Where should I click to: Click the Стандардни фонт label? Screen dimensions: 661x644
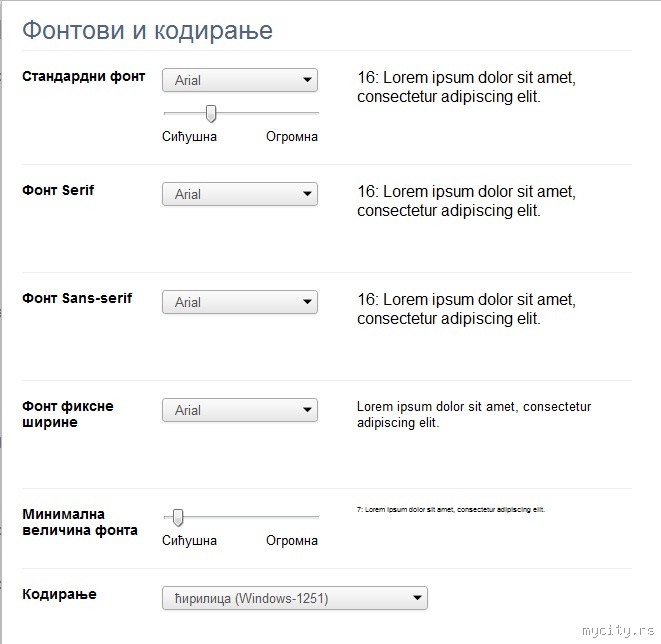83,76
